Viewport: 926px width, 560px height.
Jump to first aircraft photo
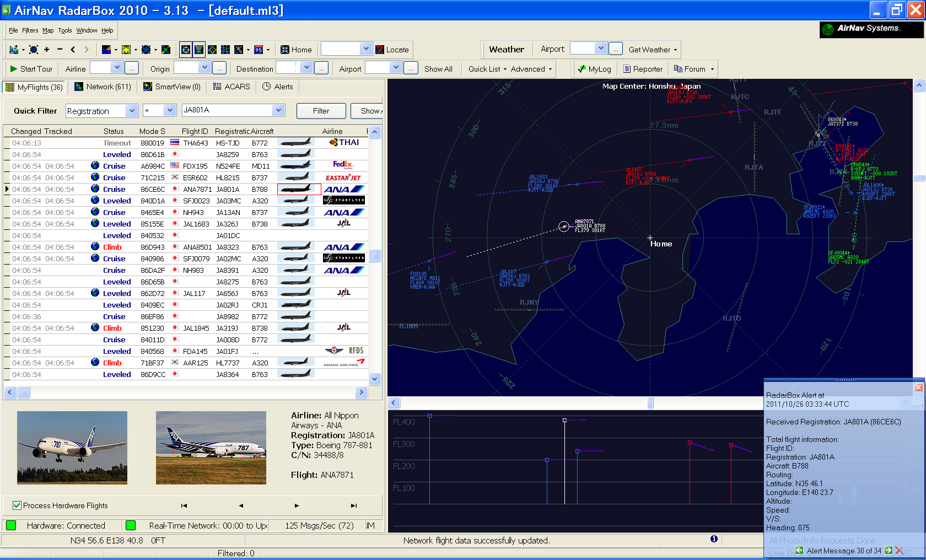coord(184,505)
